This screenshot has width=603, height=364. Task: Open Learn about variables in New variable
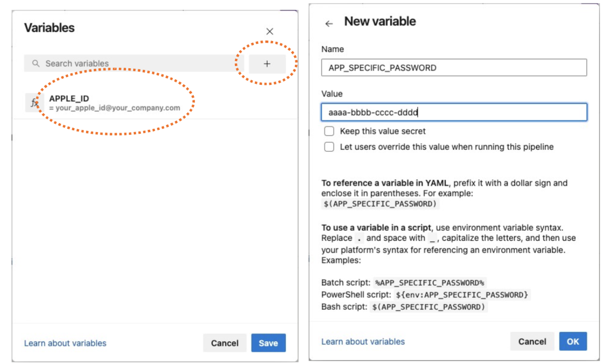[363, 342]
